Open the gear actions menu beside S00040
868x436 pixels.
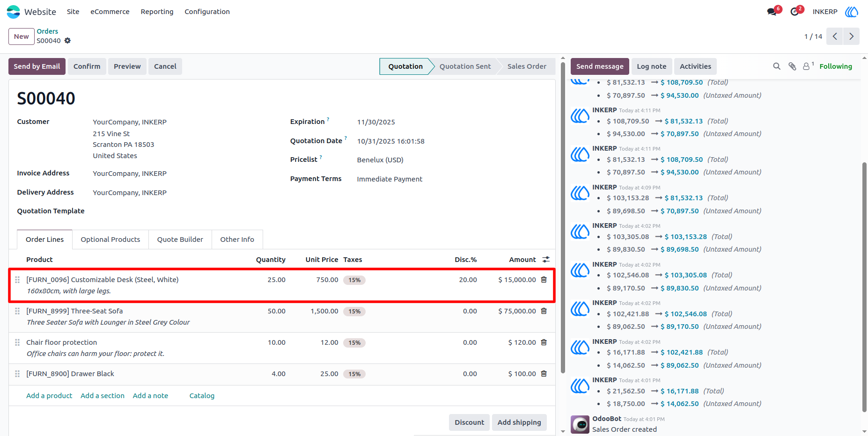pos(67,41)
